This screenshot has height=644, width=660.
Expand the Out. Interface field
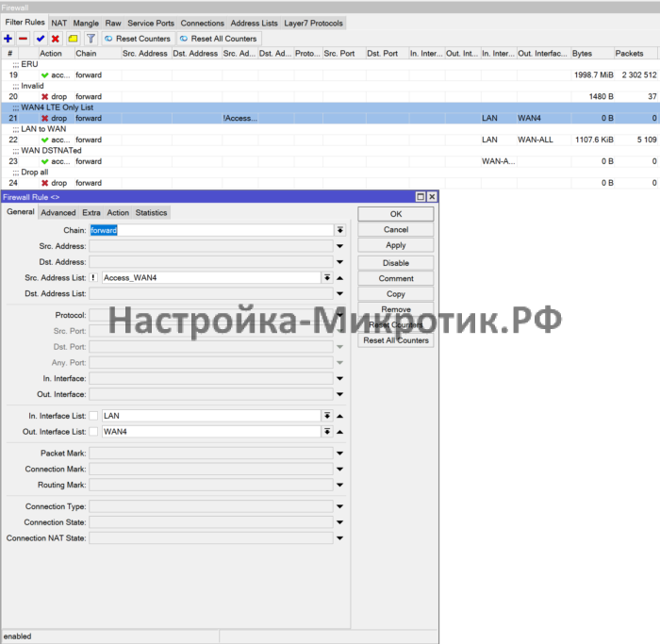340,394
